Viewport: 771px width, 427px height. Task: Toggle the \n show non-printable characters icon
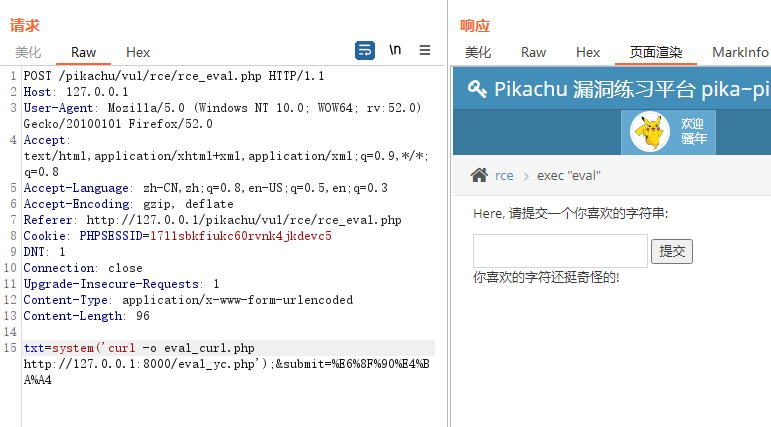395,50
